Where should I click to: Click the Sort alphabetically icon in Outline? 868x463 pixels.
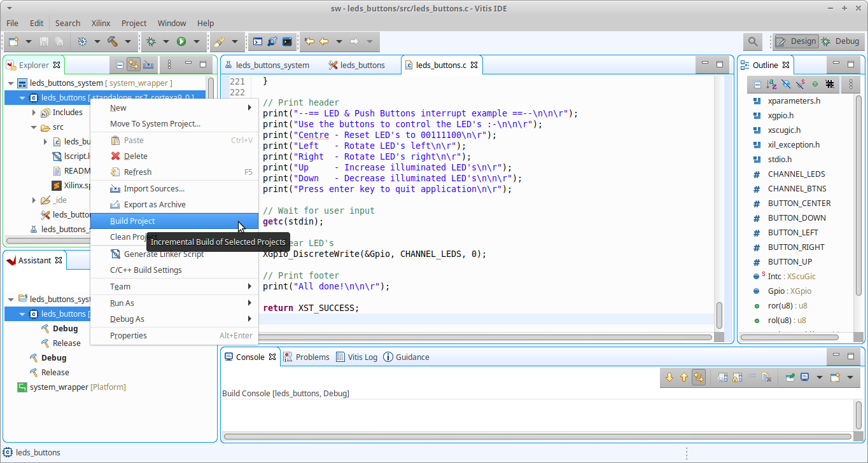771,84
